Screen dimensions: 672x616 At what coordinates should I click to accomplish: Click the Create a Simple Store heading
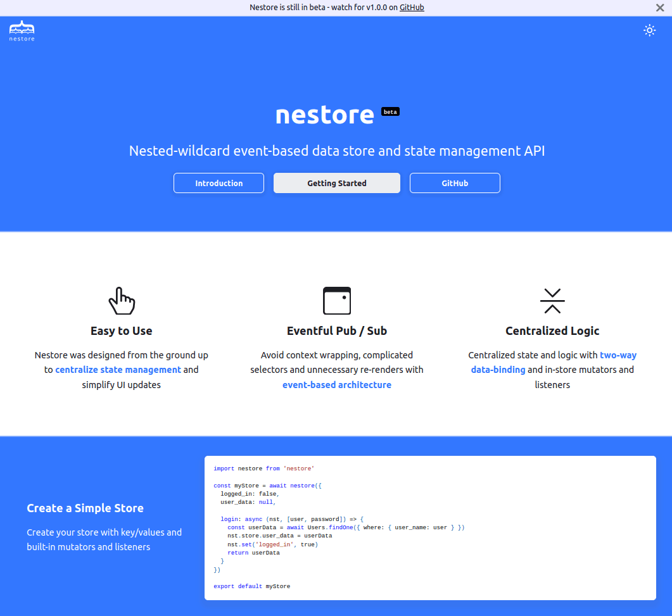tap(85, 508)
